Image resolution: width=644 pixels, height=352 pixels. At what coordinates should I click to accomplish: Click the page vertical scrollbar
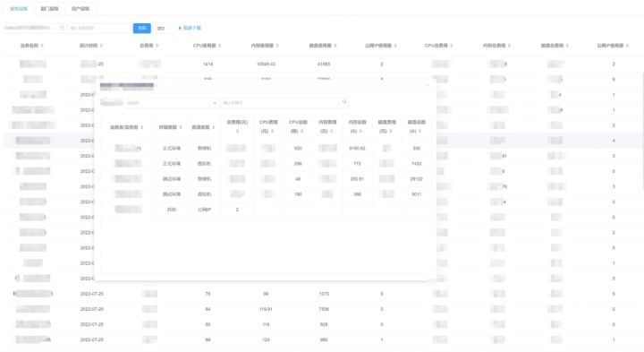[x=642, y=132]
